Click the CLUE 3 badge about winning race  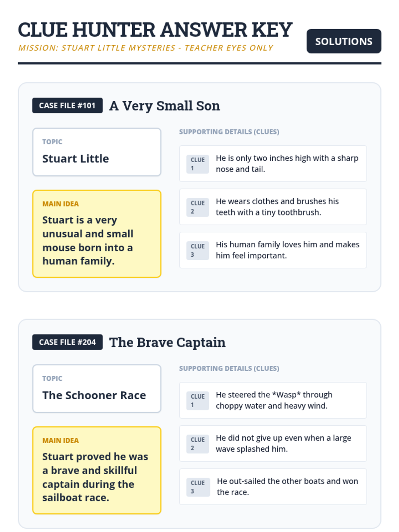(x=198, y=487)
